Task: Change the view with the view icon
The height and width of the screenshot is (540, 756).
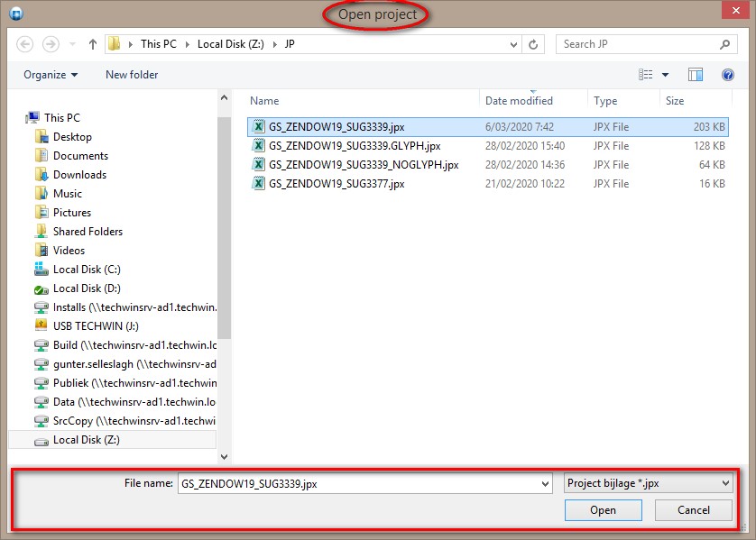Action: coord(646,74)
